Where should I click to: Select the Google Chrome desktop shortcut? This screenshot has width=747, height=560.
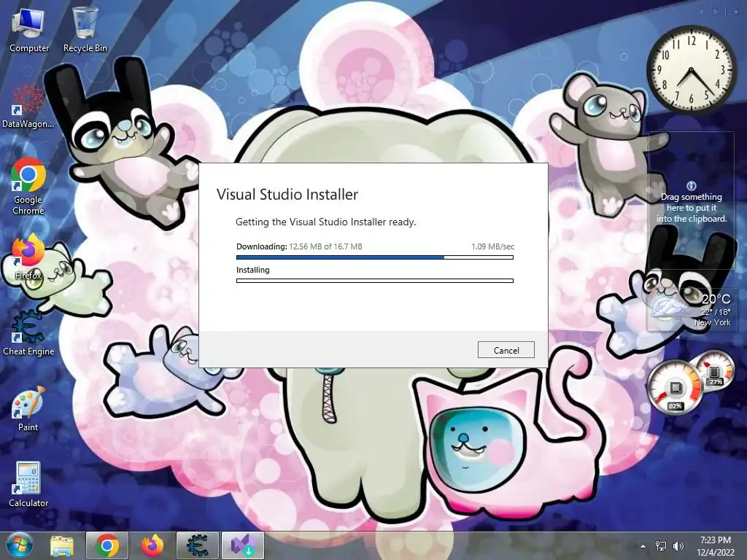(x=28, y=186)
